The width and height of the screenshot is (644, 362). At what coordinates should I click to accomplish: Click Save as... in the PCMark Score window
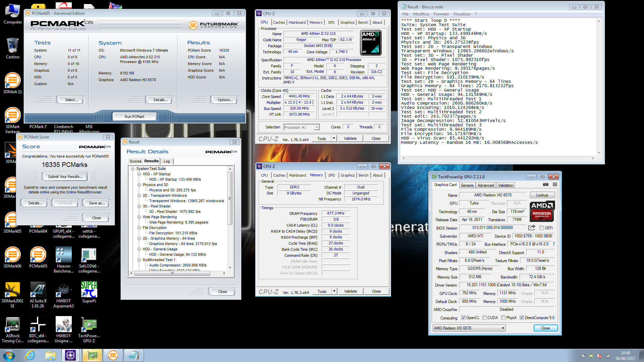click(97, 203)
